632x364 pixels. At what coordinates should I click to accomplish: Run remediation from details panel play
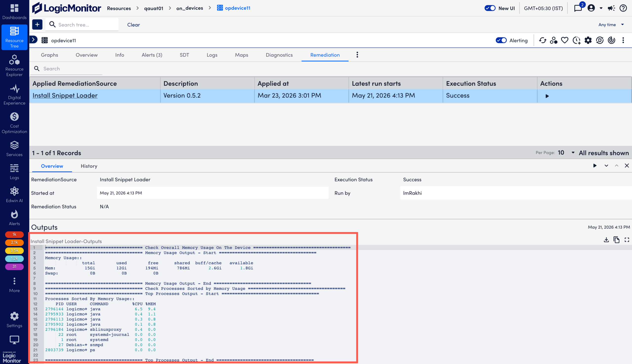click(x=595, y=165)
